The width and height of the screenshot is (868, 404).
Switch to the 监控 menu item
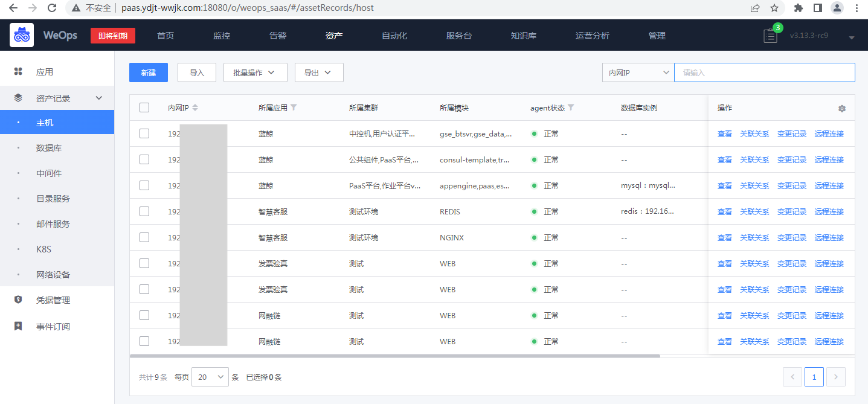coord(221,36)
